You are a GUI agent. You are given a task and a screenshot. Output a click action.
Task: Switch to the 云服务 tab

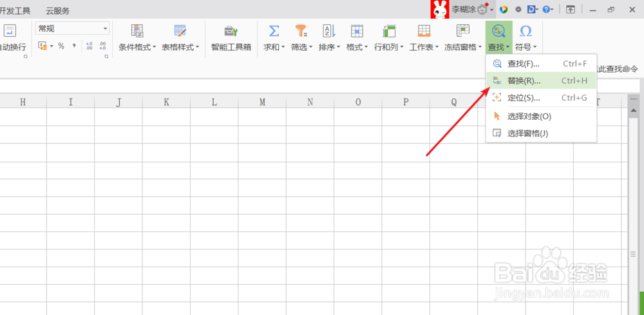[x=58, y=11]
